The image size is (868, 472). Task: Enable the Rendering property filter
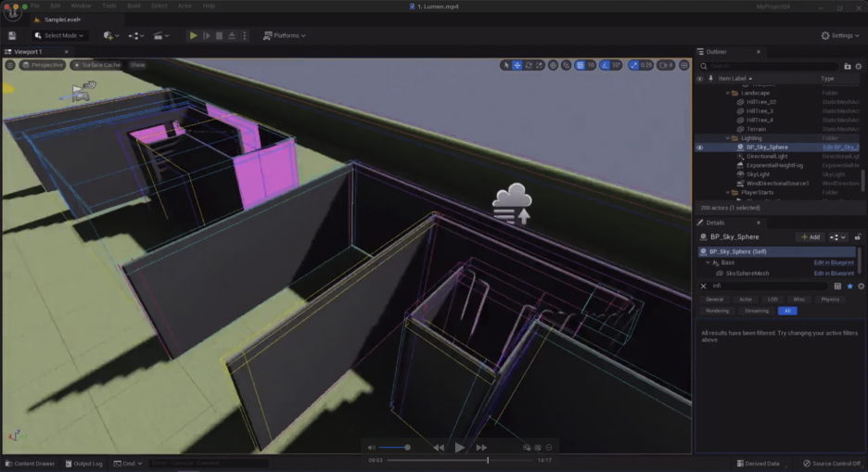click(x=717, y=311)
